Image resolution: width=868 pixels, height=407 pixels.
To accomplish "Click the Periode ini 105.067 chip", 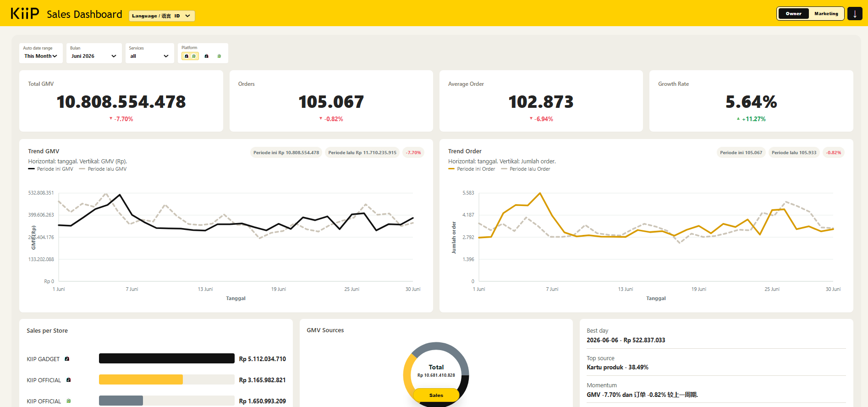I will point(741,153).
